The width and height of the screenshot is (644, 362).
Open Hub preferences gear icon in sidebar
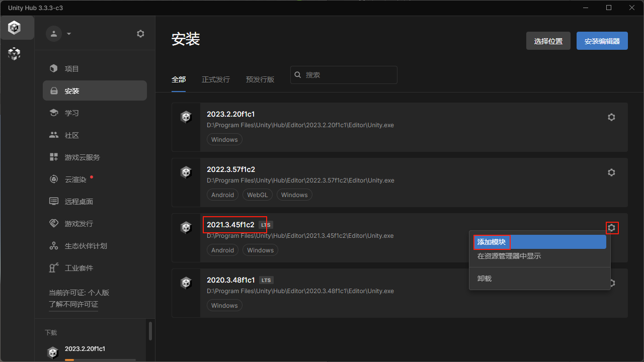pyautogui.click(x=140, y=34)
